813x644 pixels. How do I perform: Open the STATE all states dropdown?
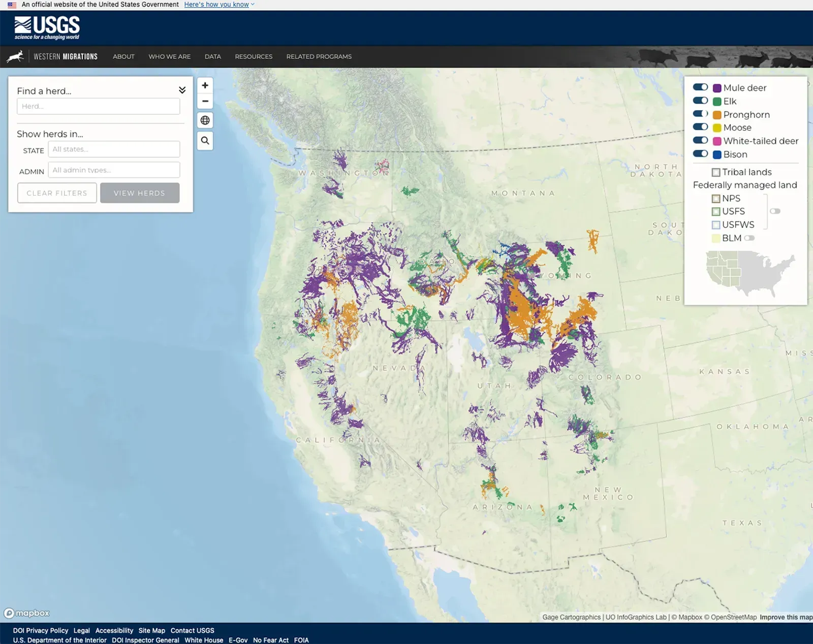(114, 149)
